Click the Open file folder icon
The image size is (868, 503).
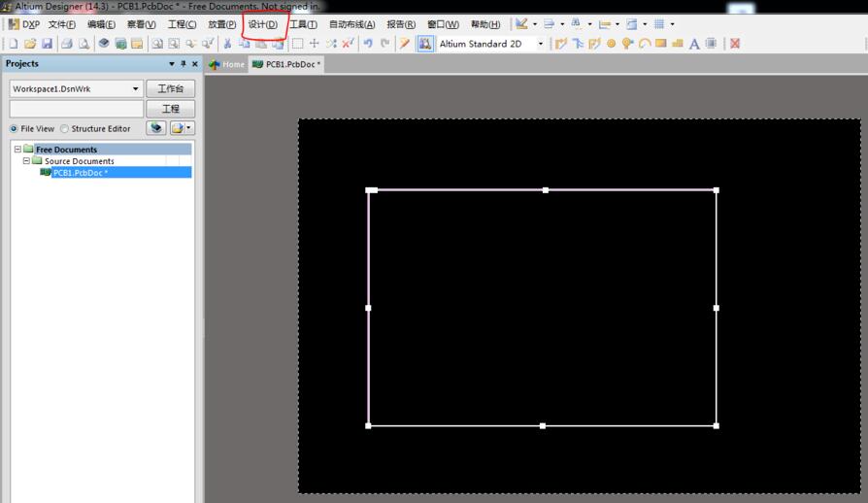[x=30, y=44]
